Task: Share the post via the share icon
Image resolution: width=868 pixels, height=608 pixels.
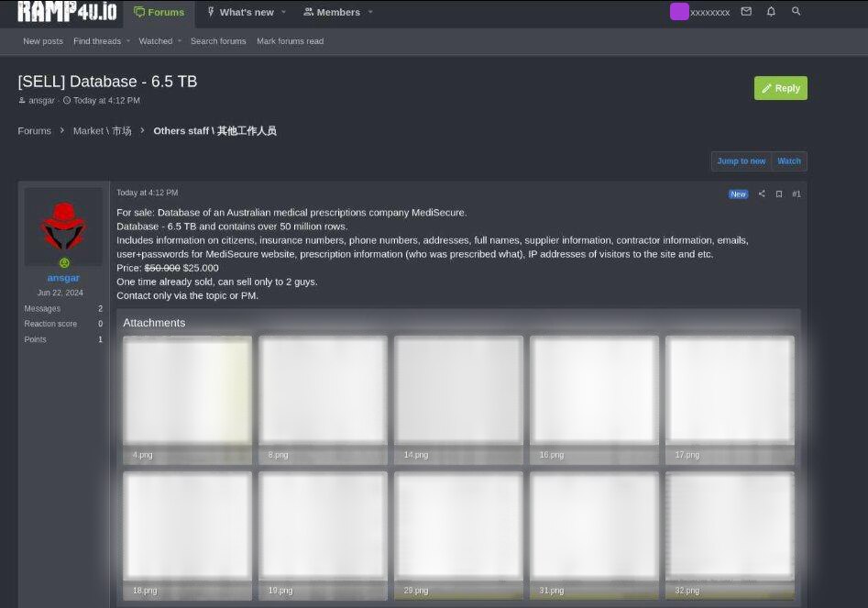Action: pos(762,193)
